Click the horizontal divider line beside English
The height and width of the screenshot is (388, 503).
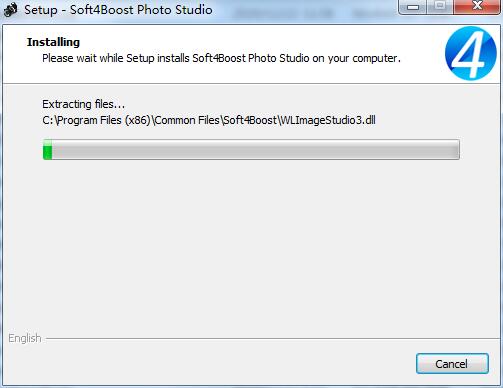(x=273, y=339)
